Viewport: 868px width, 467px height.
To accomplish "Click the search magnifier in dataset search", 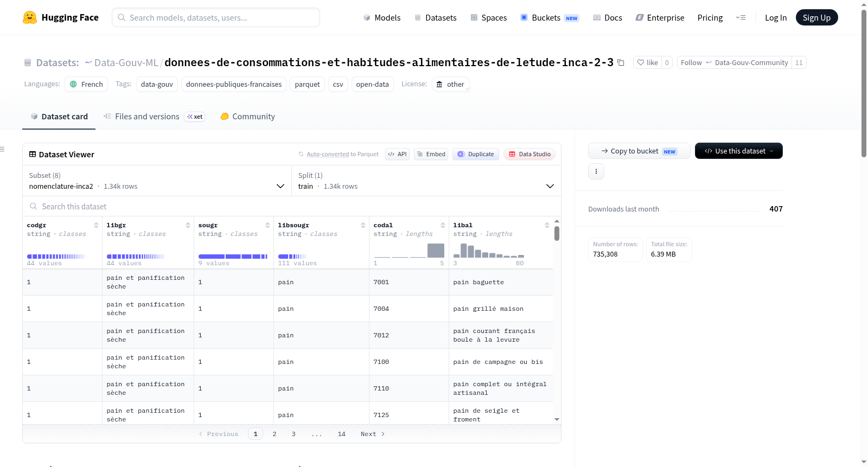I will click(x=34, y=207).
